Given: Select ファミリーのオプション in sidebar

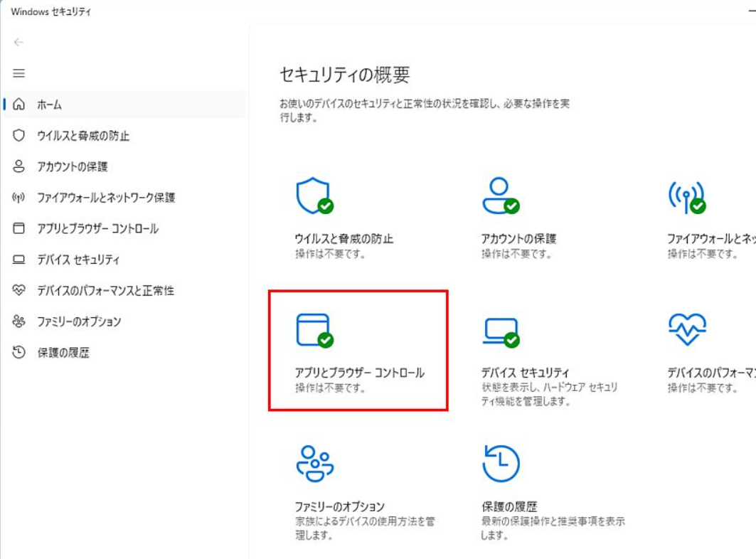Looking at the screenshot, I should click(x=79, y=321).
